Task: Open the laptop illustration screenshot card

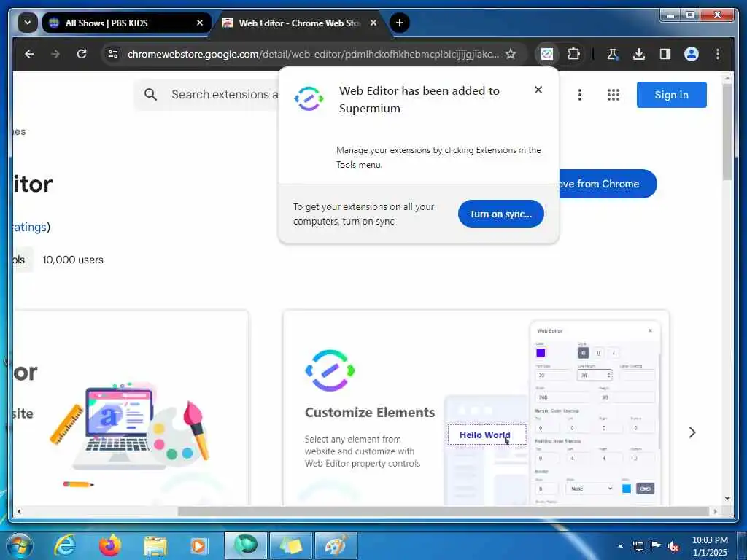Action: tap(131, 408)
